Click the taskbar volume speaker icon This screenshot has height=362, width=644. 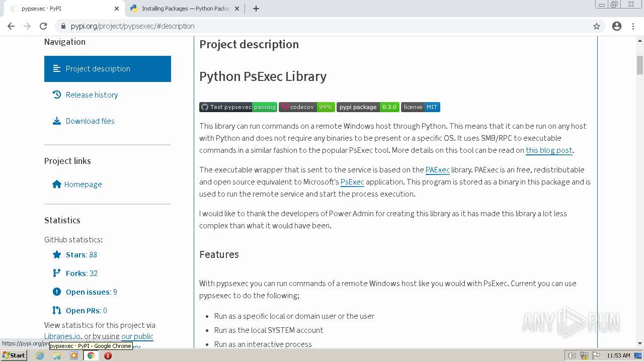point(572,355)
